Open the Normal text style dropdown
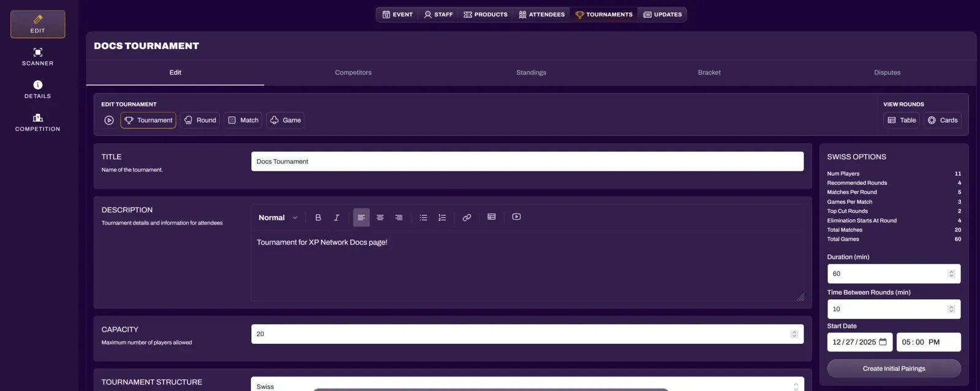 [277, 218]
